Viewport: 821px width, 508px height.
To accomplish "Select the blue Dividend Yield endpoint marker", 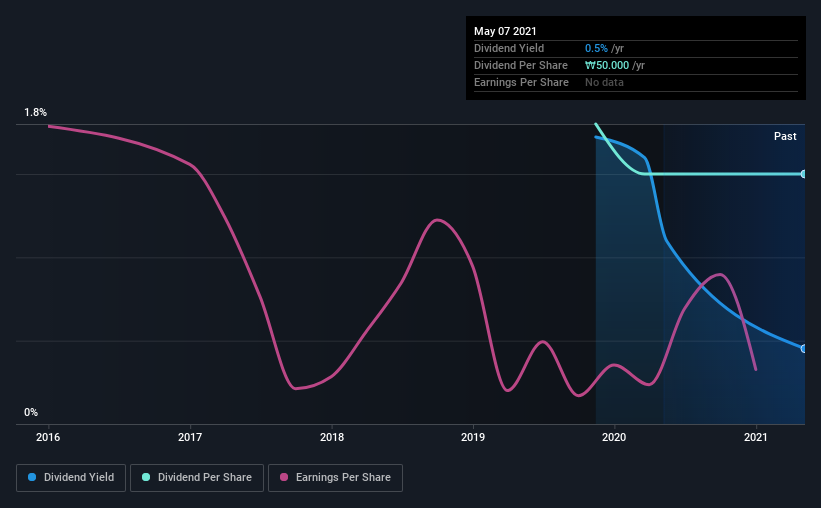I will [803, 348].
